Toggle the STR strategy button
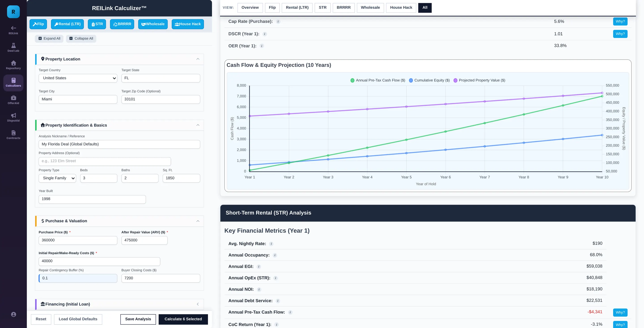 tap(97, 24)
